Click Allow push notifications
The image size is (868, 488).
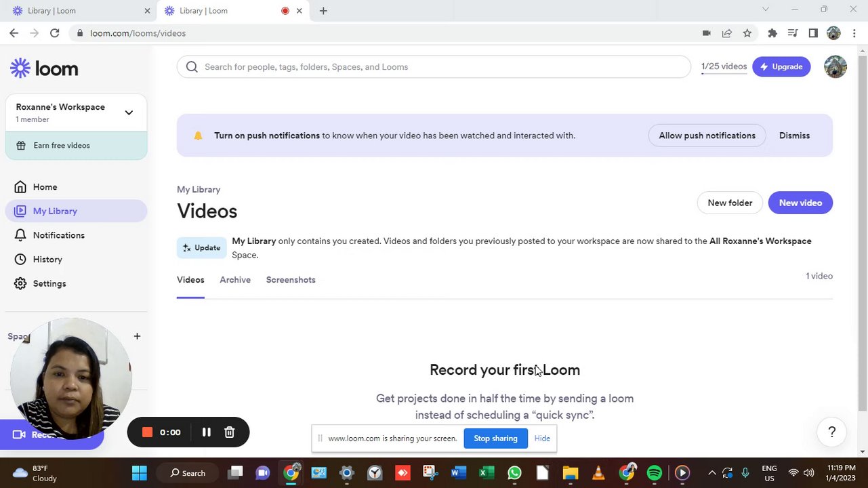pos(707,136)
